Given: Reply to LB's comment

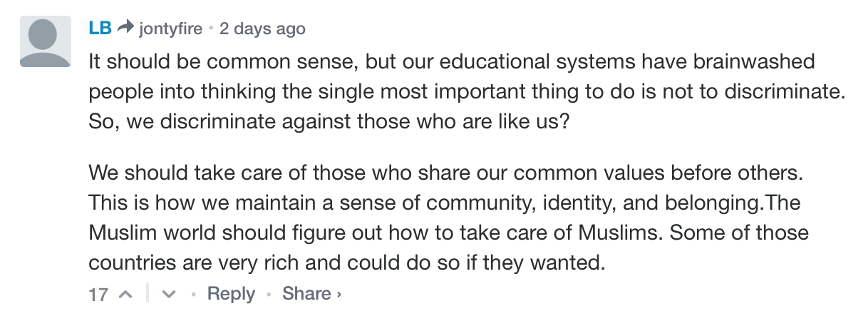Looking at the screenshot, I should click(231, 294).
